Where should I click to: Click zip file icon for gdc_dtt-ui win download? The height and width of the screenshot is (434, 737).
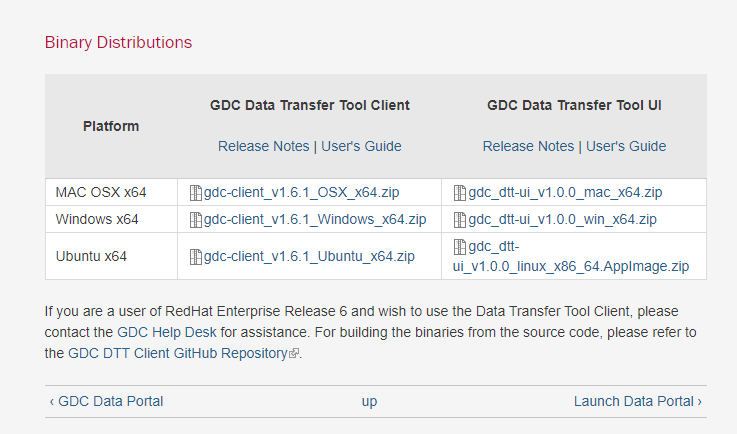coord(460,220)
